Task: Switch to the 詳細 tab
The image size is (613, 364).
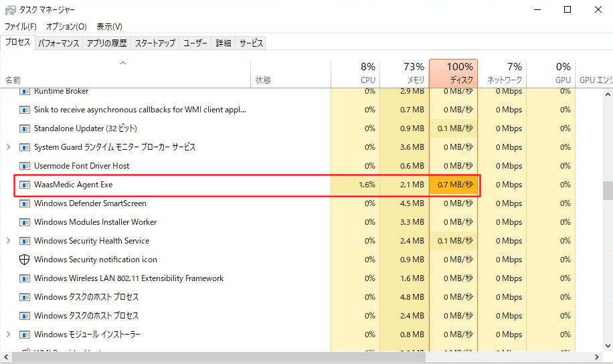Action: click(224, 43)
